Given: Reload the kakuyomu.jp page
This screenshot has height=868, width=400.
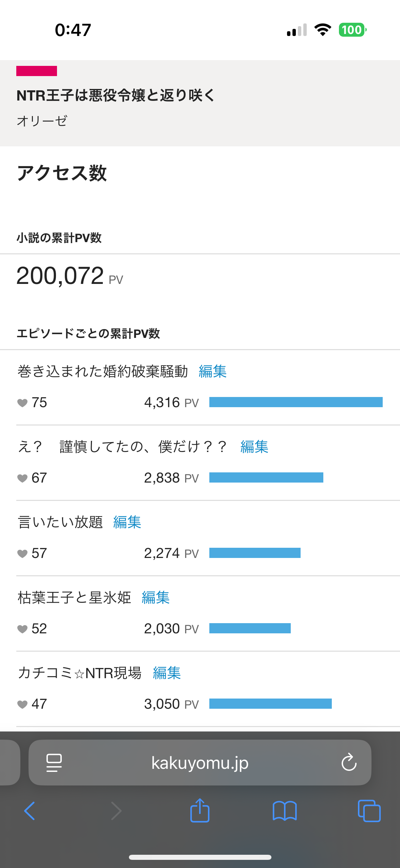Looking at the screenshot, I should pos(349,763).
